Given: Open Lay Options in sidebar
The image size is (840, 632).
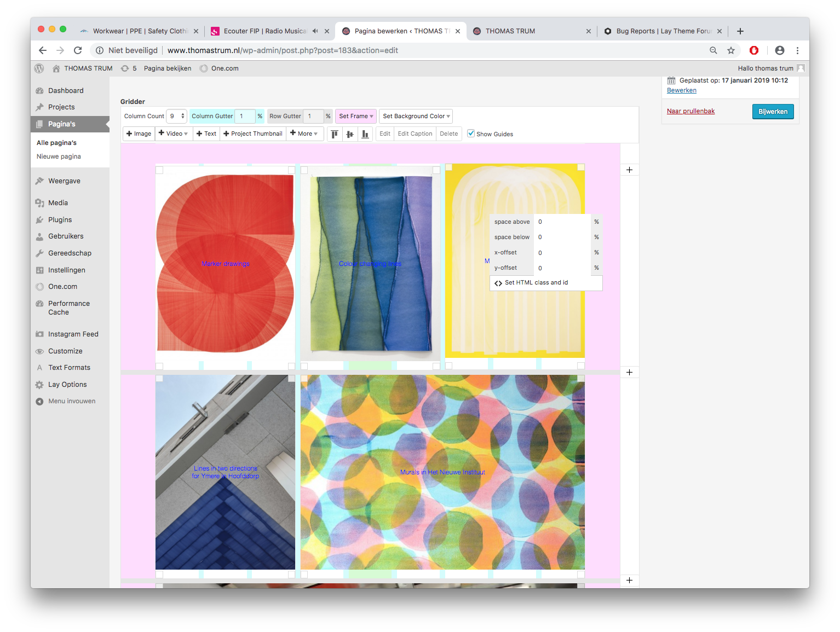Looking at the screenshot, I should 67,385.
